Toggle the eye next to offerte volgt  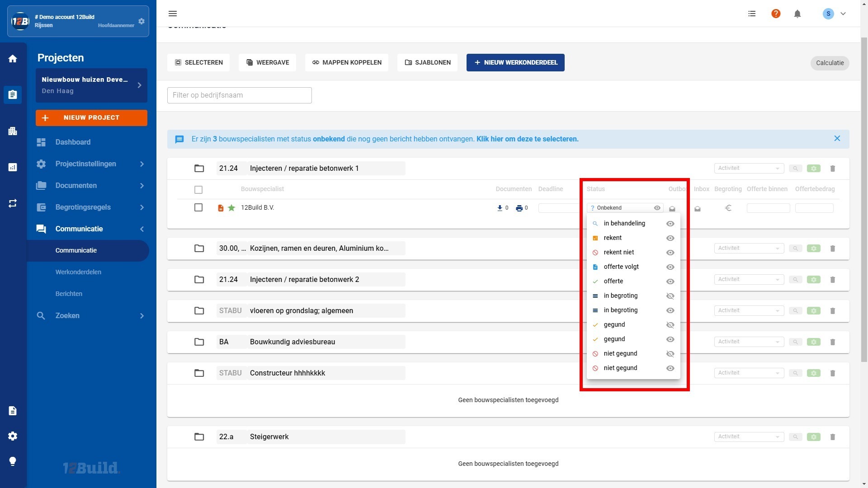pos(670,267)
